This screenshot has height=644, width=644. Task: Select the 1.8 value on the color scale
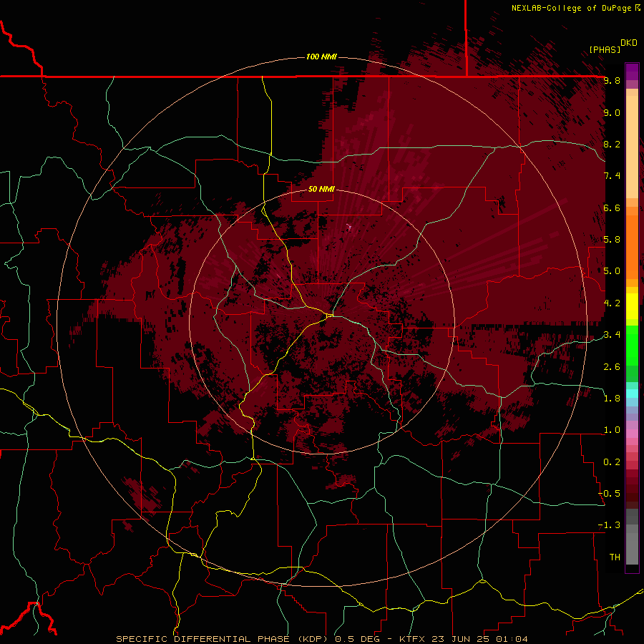(612, 398)
